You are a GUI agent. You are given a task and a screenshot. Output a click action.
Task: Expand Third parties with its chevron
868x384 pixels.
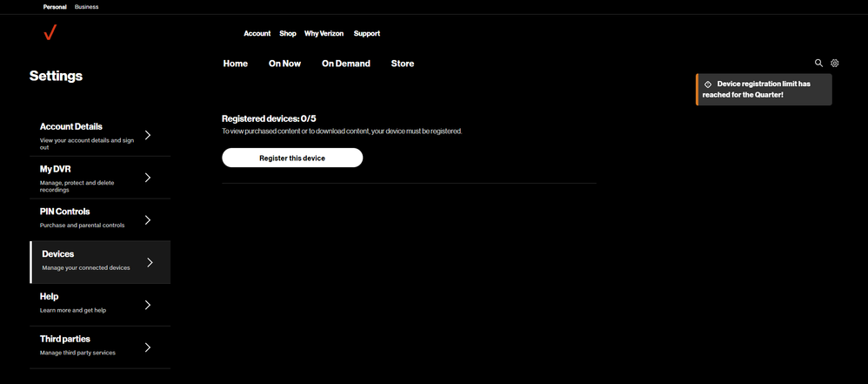pos(148,347)
